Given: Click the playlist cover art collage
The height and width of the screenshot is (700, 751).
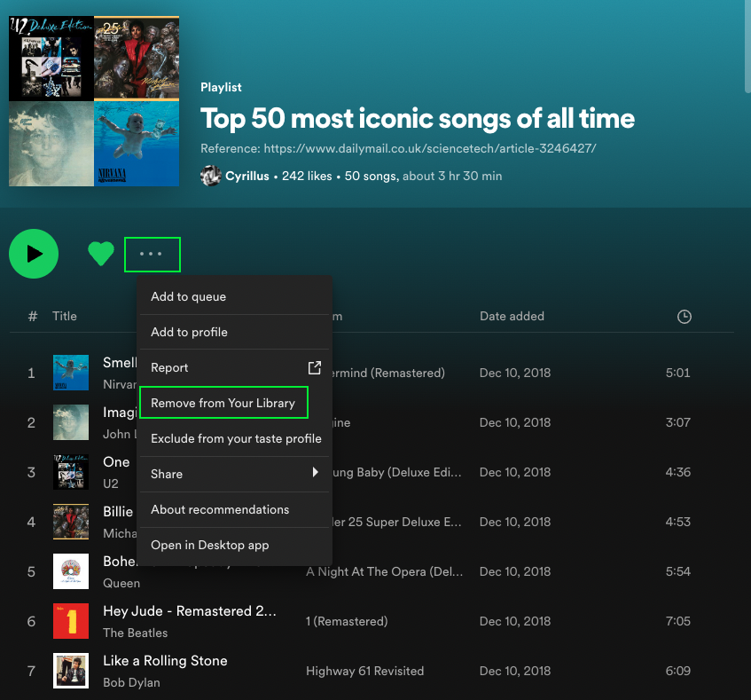Looking at the screenshot, I should 94,101.
